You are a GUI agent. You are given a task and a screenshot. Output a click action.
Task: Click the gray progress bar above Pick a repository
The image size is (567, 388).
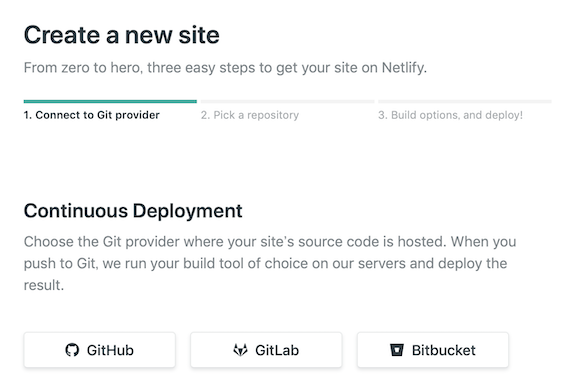287,102
